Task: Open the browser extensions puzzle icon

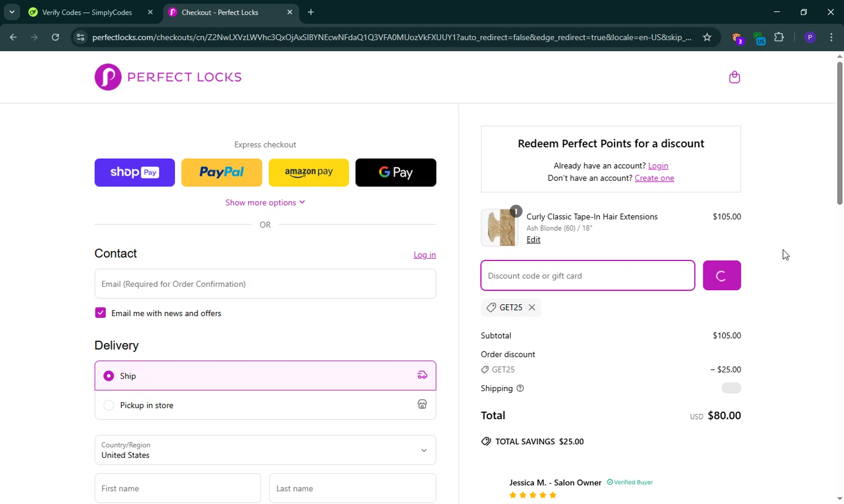Action: [x=779, y=37]
